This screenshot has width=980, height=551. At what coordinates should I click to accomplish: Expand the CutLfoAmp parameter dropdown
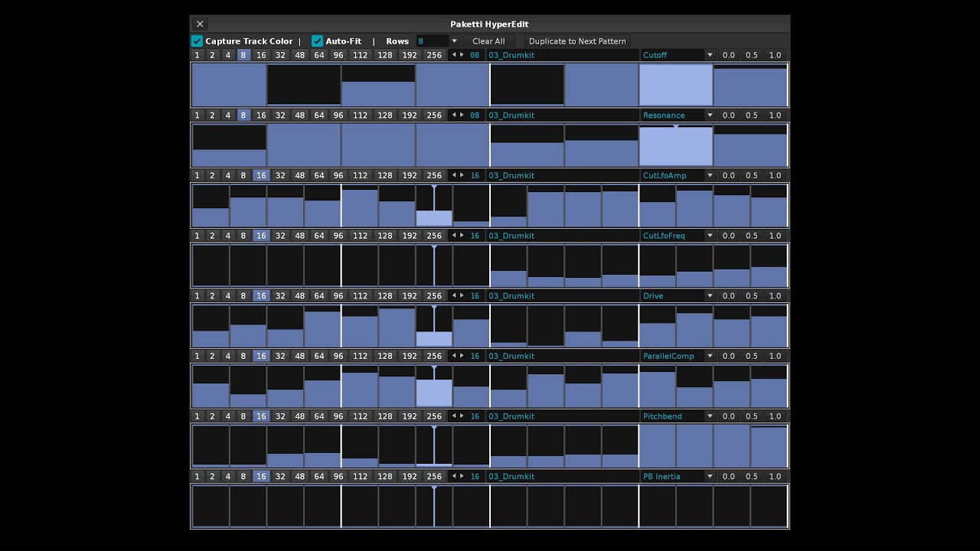click(x=710, y=176)
